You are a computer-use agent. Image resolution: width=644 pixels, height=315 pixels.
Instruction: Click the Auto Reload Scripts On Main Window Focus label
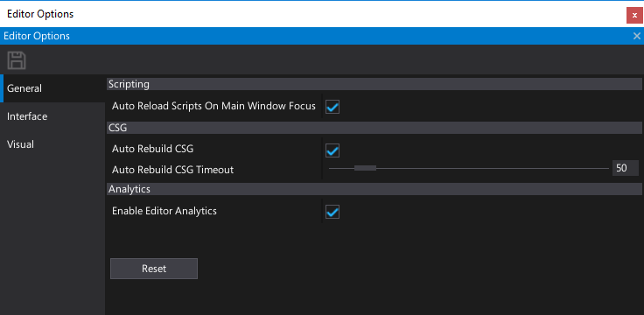213,106
